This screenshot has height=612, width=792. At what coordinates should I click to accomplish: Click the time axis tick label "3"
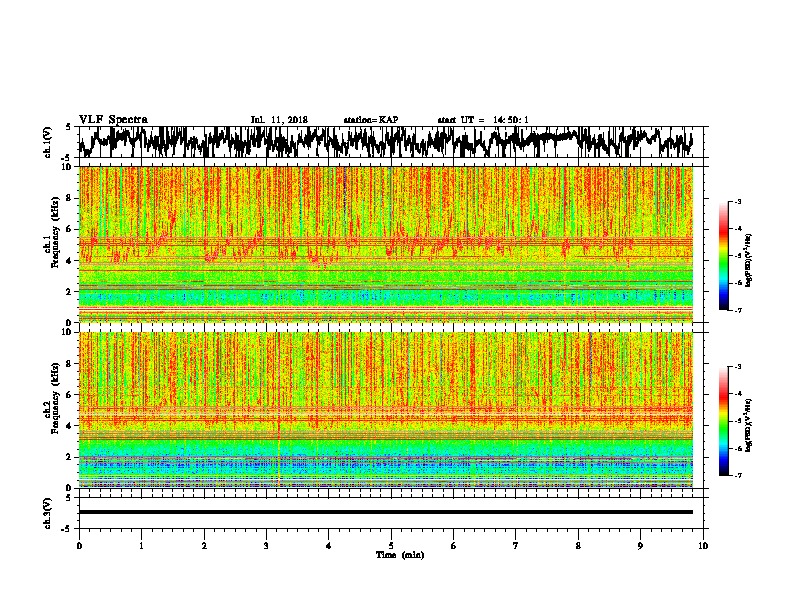point(266,545)
